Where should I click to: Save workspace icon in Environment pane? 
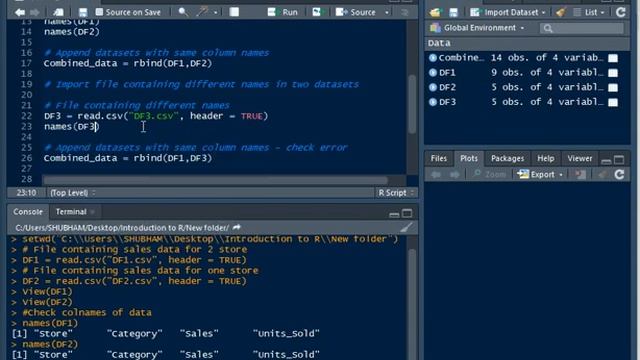point(453,13)
